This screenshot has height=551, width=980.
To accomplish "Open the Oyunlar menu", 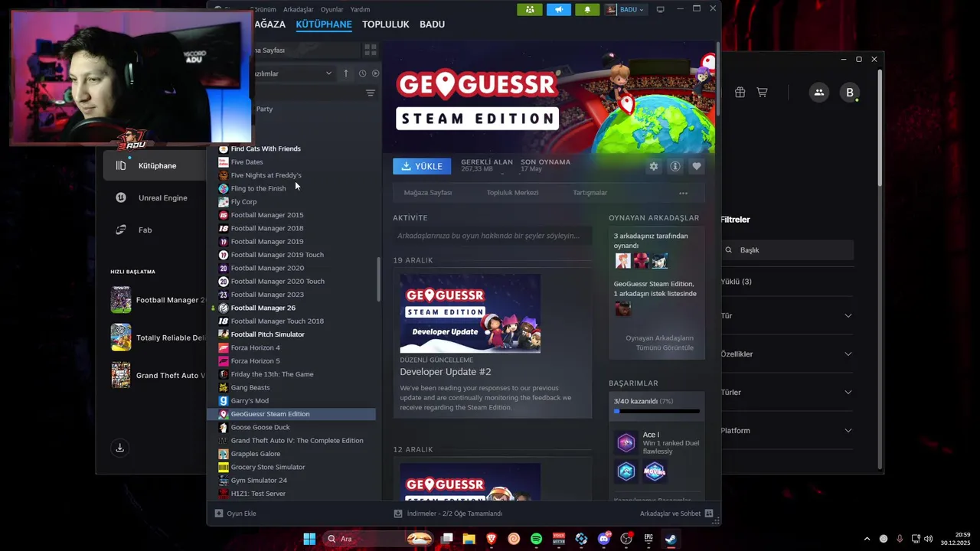I will 332,9.
